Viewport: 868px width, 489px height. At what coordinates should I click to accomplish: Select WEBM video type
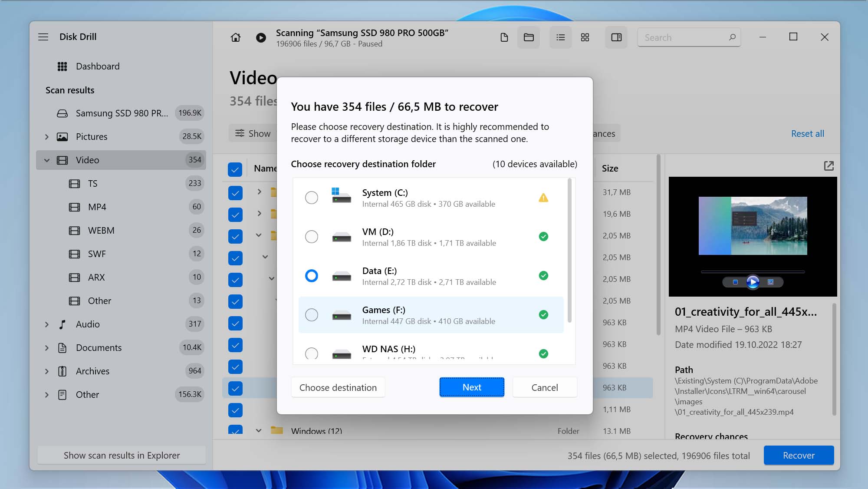121,231
